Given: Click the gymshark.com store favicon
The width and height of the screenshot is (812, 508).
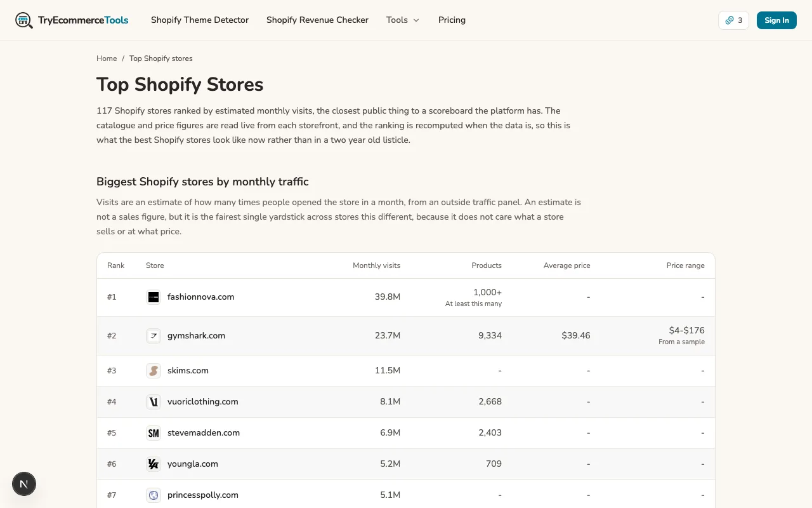Looking at the screenshot, I should click(154, 336).
